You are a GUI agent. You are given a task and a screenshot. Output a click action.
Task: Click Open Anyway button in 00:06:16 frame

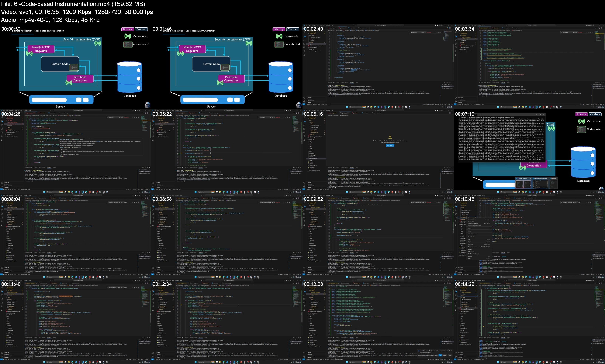390,146
